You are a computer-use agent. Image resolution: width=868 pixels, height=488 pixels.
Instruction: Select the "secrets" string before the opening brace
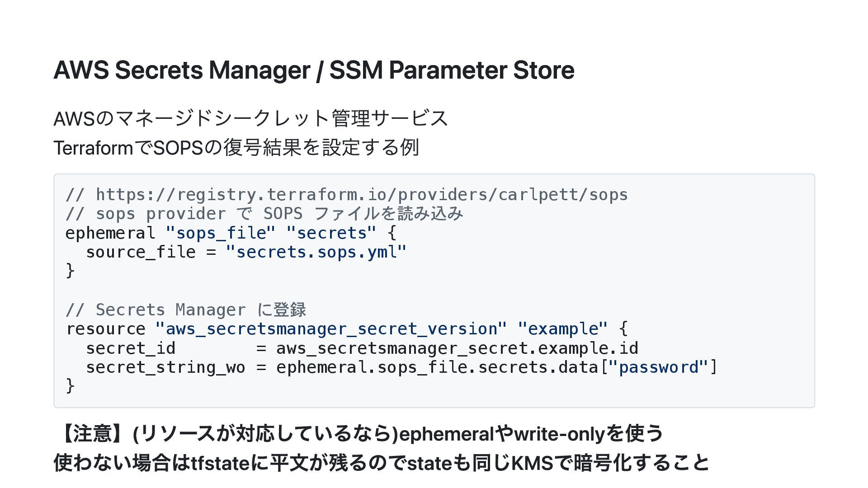tap(331, 233)
